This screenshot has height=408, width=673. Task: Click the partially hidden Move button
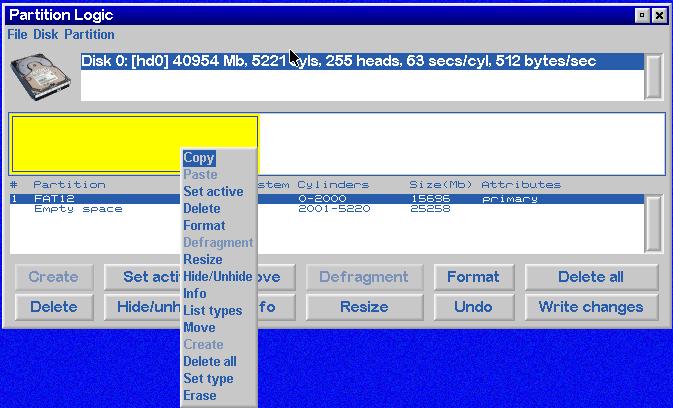(276, 277)
